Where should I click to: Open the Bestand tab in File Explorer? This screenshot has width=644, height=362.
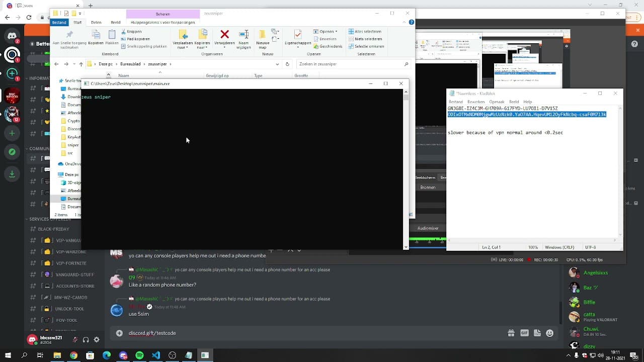(59, 22)
